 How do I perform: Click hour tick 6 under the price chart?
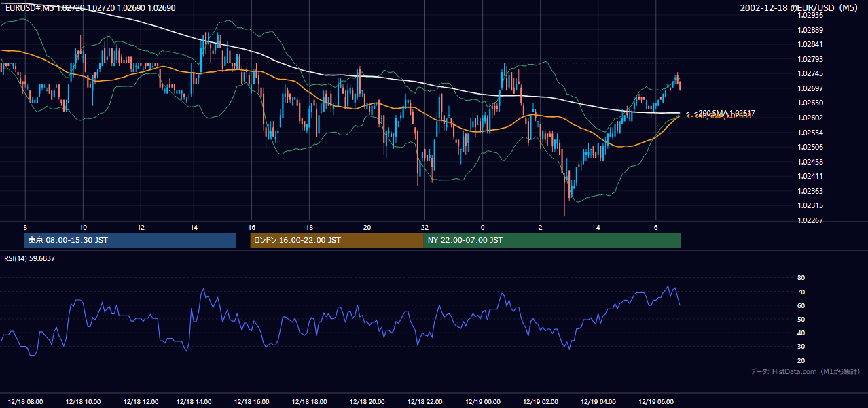656,227
